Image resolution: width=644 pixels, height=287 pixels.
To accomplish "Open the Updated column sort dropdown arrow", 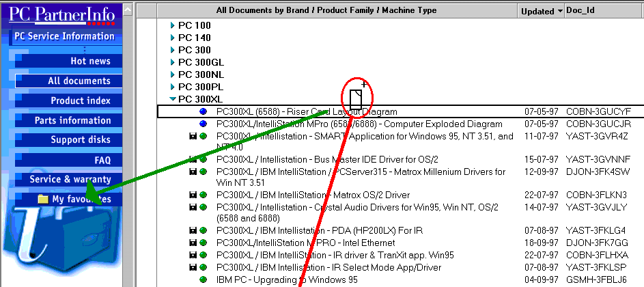I will [x=560, y=11].
